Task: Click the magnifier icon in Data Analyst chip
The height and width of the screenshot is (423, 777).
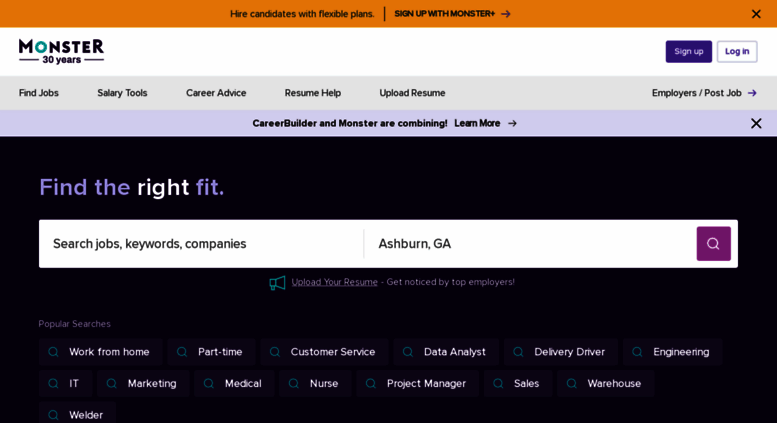Action: (408, 352)
